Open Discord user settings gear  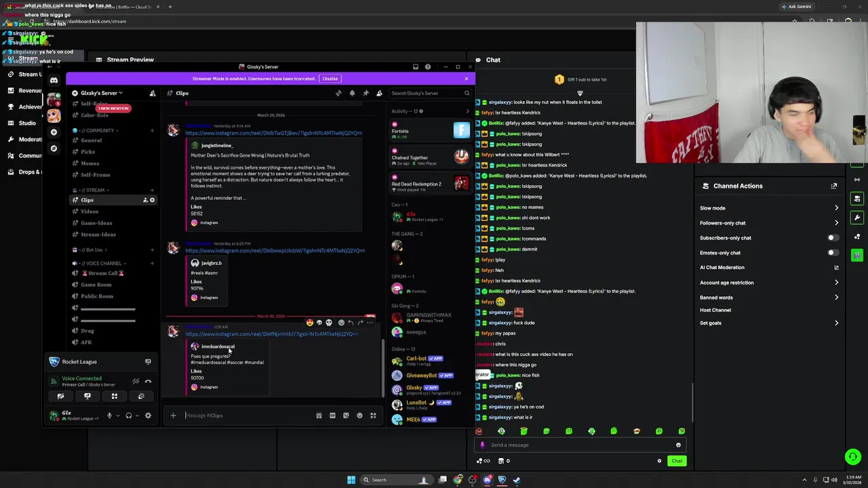point(148,415)
